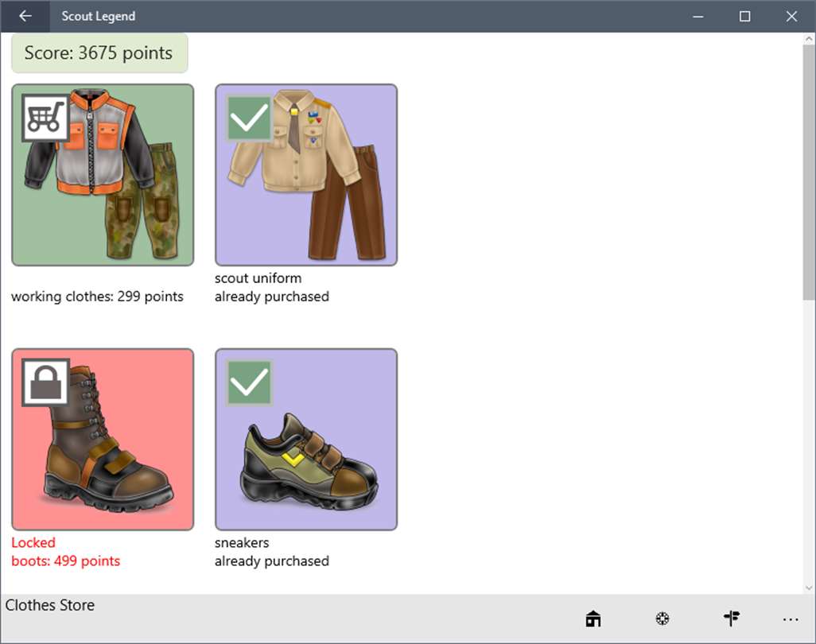Open the compass wheel icon in bottom bar
Screen dimensions: 816x644
tap(662, 619)
